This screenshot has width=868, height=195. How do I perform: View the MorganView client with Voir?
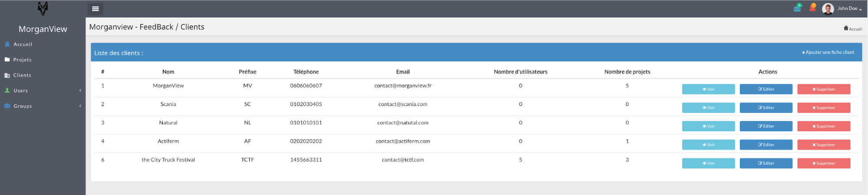[x=708, y=89]
